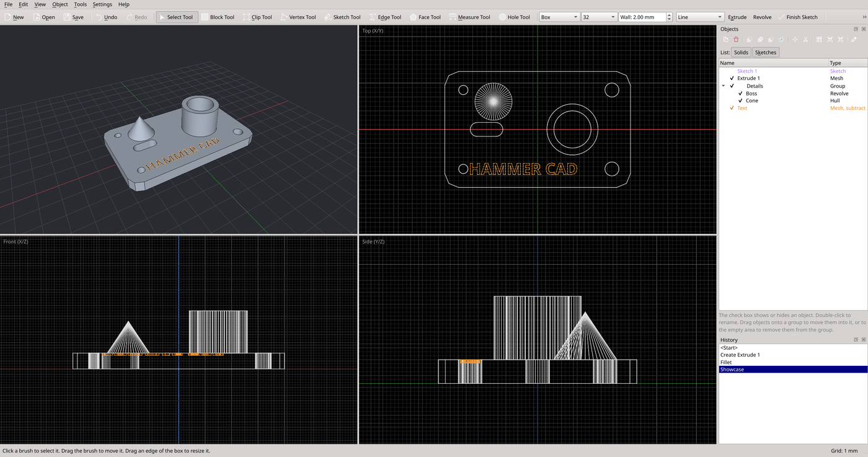The width and height of the screenshot is (868, 457).
Task: Click the Wall thickness input field
Action: point(642,17)
